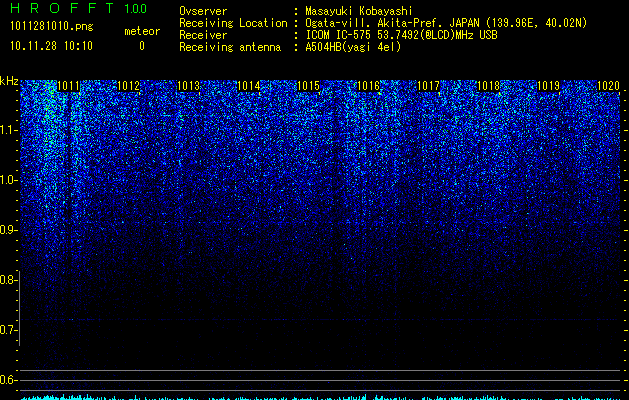Viewport: 629px width, 400px height.
Task: Click the 1013 time marker
Action: (x=189, y=86)
